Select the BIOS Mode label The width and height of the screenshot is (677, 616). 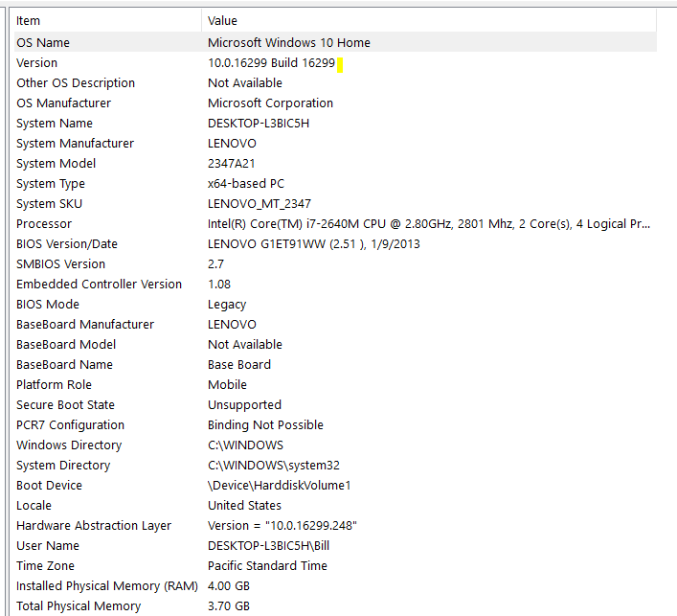(x=48, y=304)
